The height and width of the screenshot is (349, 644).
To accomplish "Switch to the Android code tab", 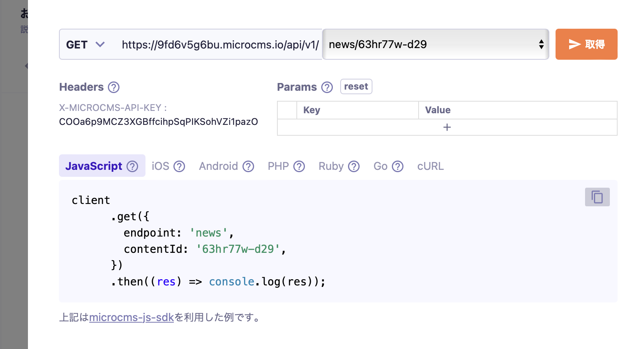I will click(x=218, y=166).
